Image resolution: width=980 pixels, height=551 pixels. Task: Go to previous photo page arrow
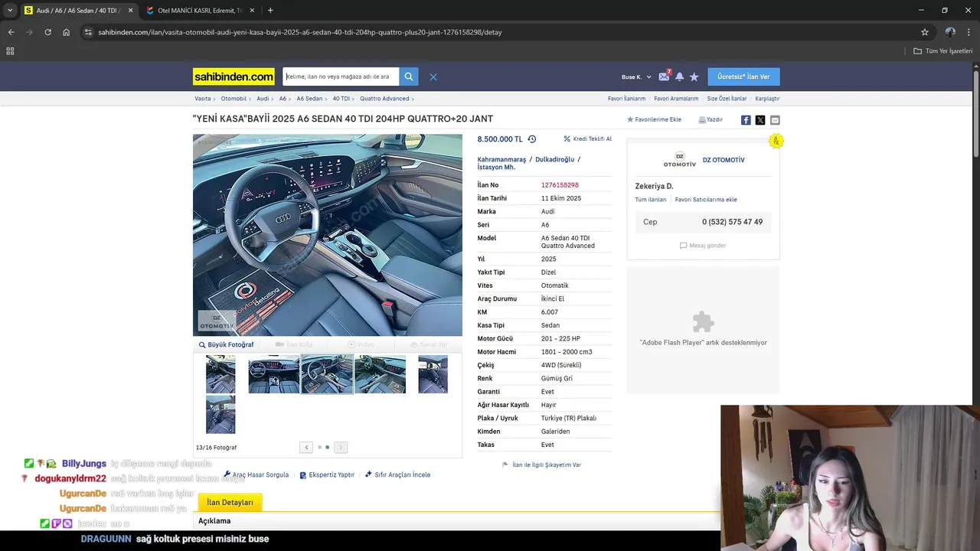(306, 447)
